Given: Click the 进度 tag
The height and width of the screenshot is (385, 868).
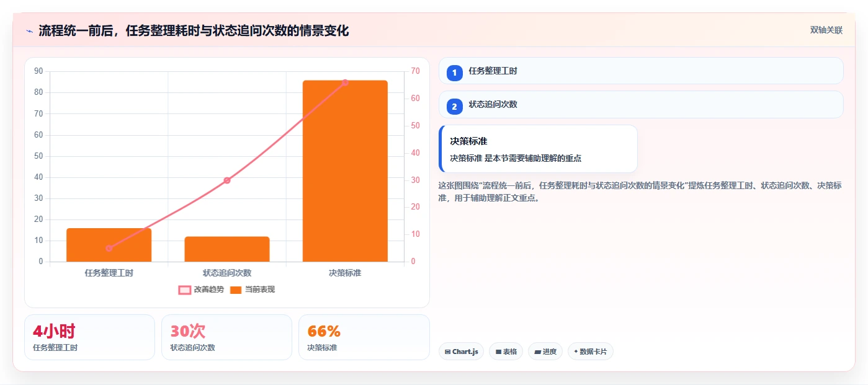Looking at the screenshot, I should (545, 352).
